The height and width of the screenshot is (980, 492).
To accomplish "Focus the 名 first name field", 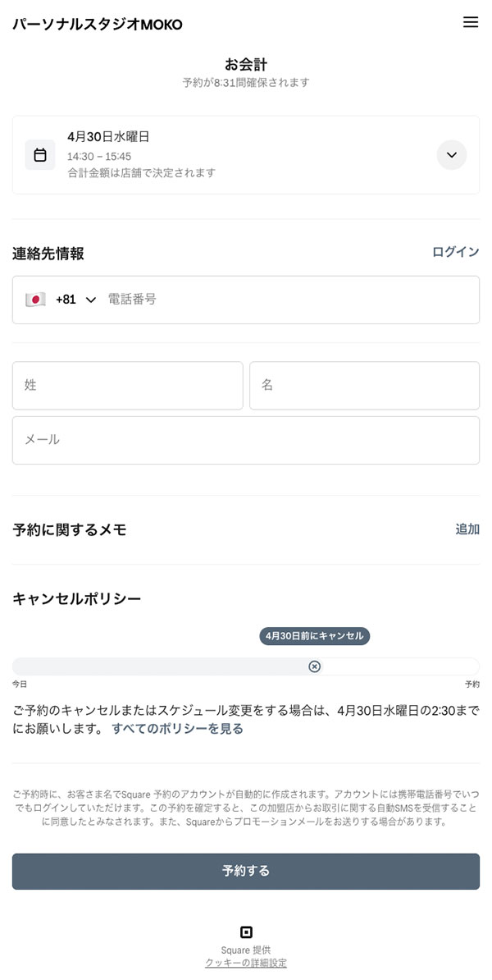I will point(364,385).
